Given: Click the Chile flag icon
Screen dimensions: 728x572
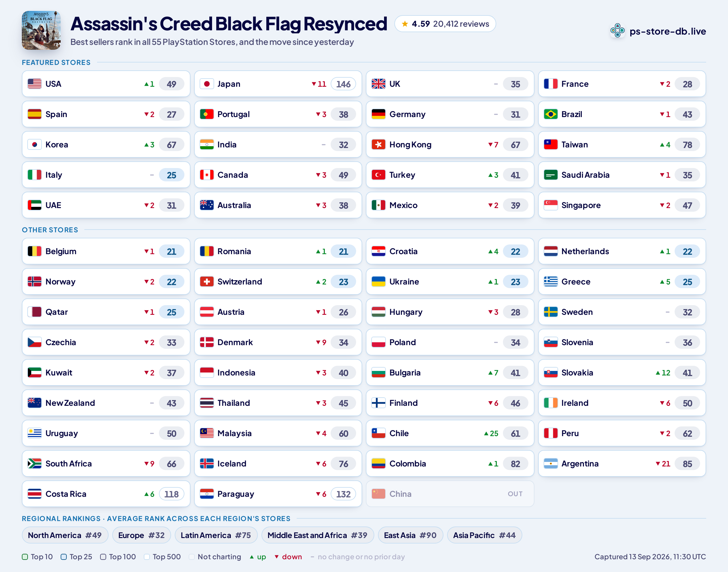Looking at the screenshot, I should [378, 433].
